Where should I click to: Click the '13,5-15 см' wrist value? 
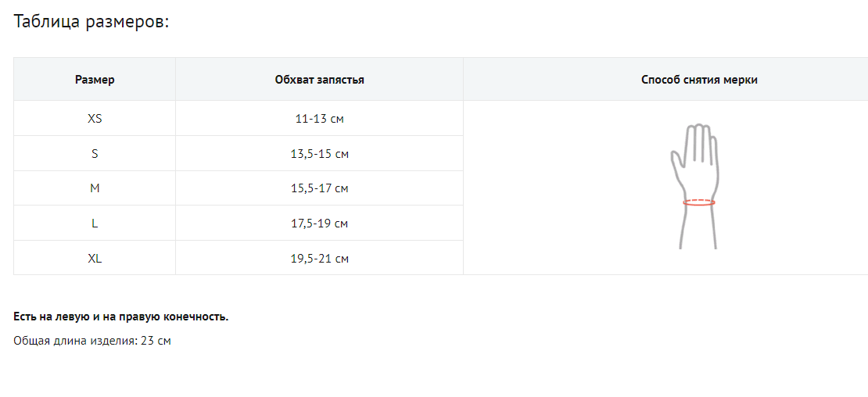point(319,154)
